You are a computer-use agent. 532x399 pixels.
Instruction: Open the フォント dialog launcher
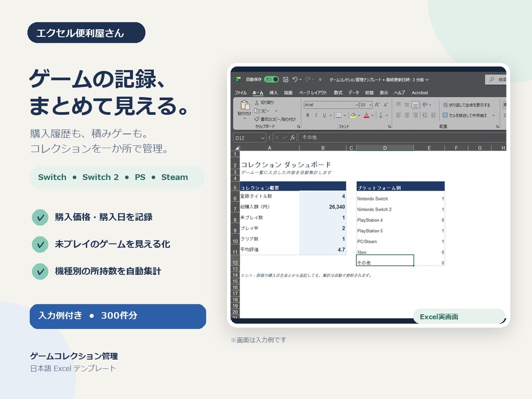click(390, 127)
